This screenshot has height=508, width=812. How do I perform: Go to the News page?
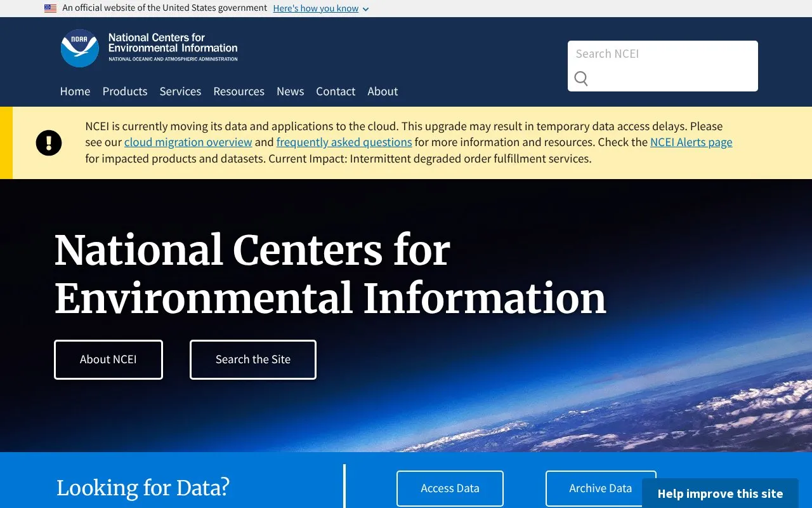pyautogui.click(x=290, y=91)
